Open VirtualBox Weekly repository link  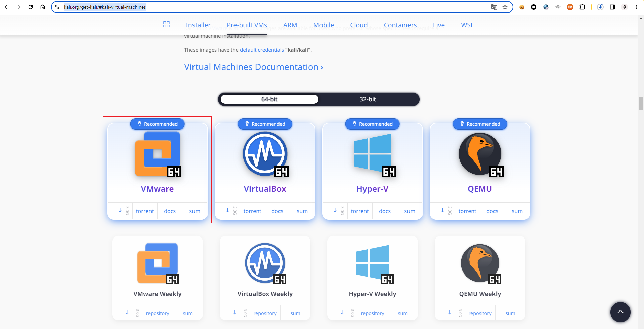(x=265, y=313)
